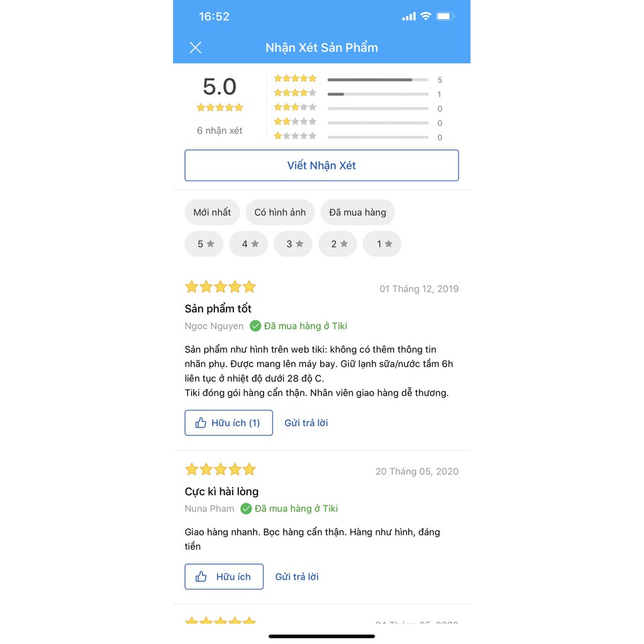Toggle the Có hình ảnh filter
This screenshot has height=644, width=644.
[x=280, y=213]
